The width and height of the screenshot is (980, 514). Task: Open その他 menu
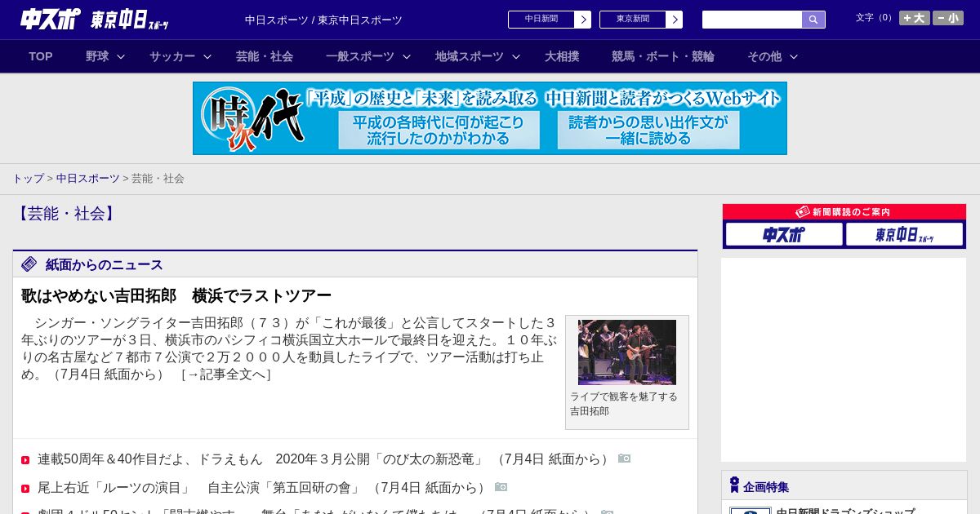(x=764, y=56)
